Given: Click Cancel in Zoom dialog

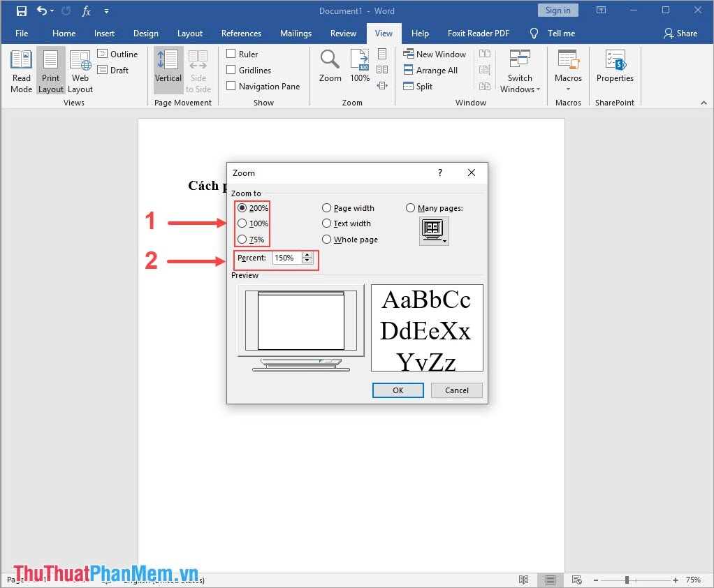Looking at the screenshot, I should pyautogui.click(x=457, y=390).
